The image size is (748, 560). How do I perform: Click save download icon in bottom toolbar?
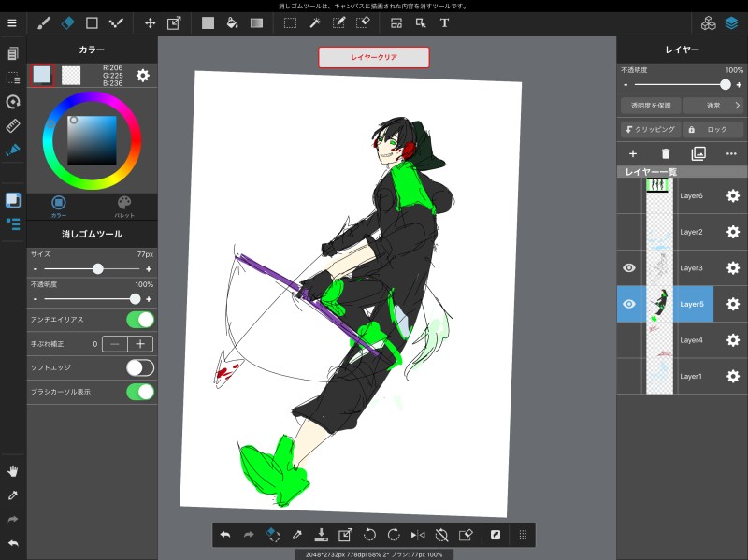tap(321, 535)
